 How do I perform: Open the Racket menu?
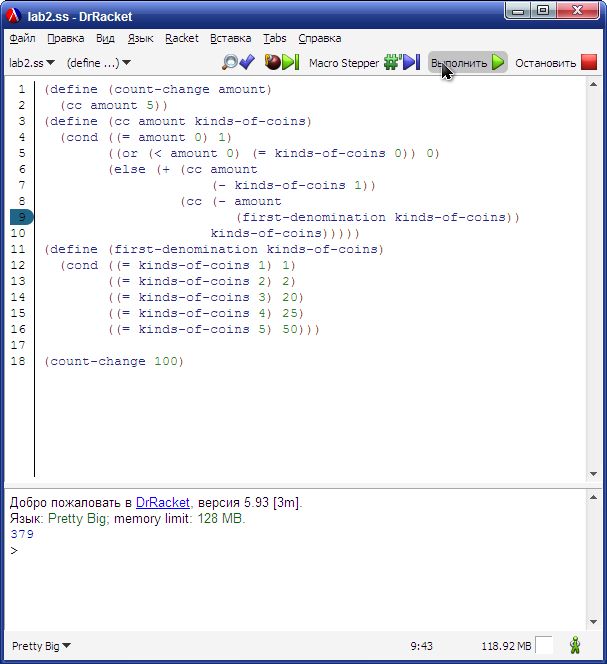(182, 38)
